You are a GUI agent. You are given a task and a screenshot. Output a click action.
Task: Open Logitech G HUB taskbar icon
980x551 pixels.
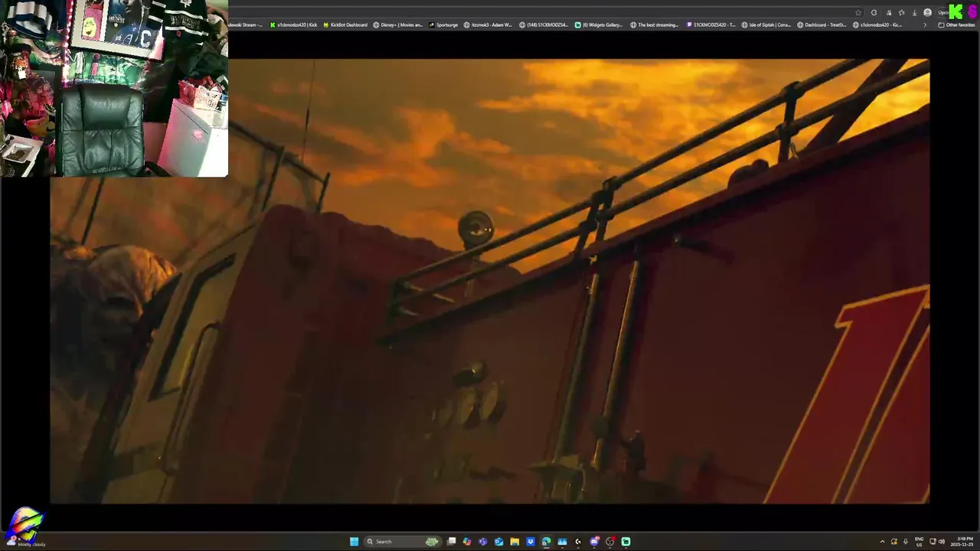point(578,541)
